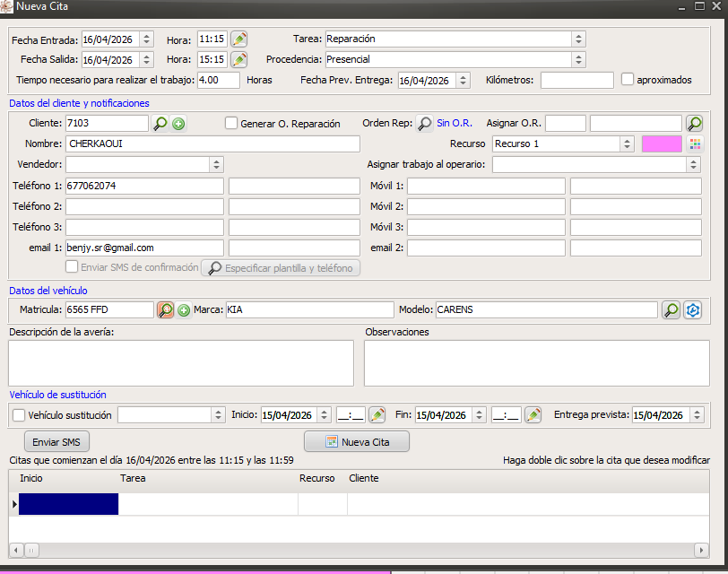Click the Nueva Cita button
Viewport: 728px width, 574px height.
coord(357,441)
